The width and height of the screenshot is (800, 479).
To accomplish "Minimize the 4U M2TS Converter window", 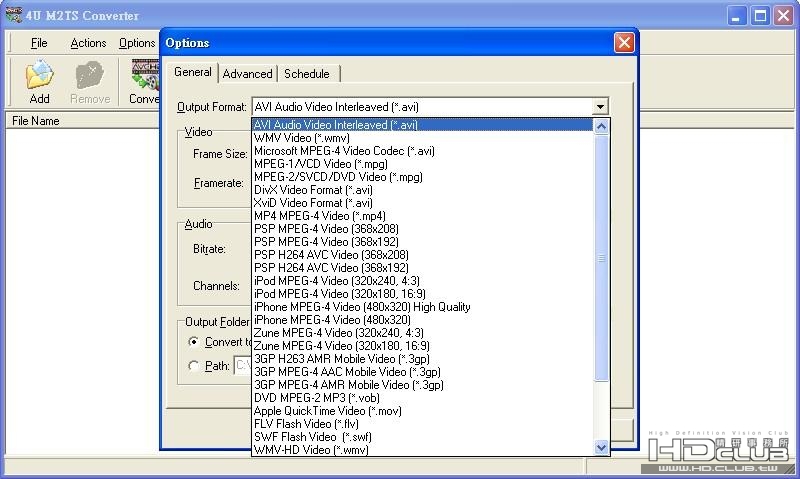I will [736, 15].
